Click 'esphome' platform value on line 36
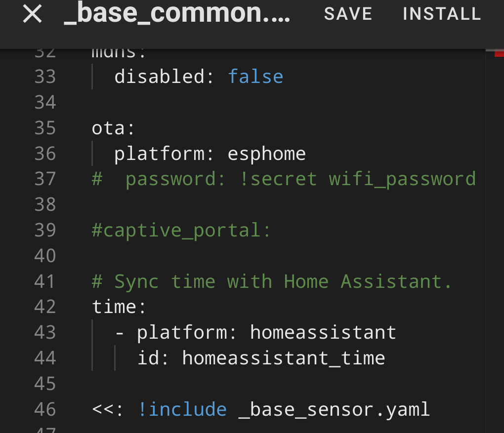The width and height of the screenshot is (504, 433). click(266, 154)
